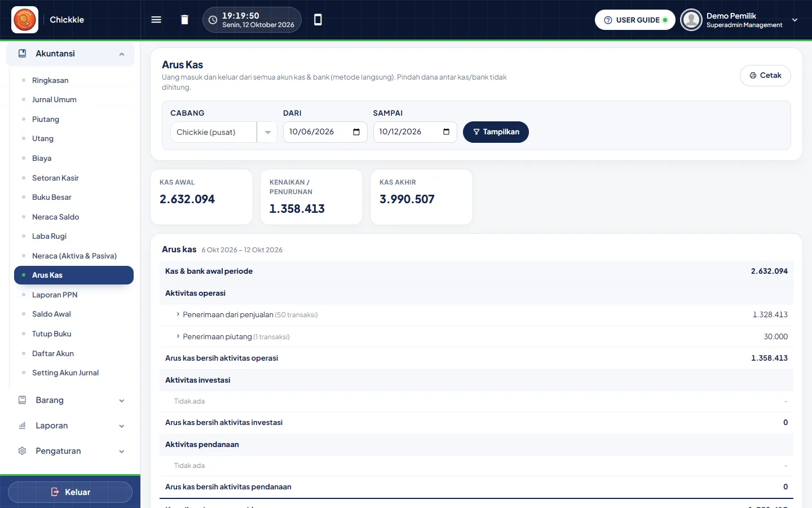Click the Chickkie logo icon

pyautogui.click(x=25, y=20)
